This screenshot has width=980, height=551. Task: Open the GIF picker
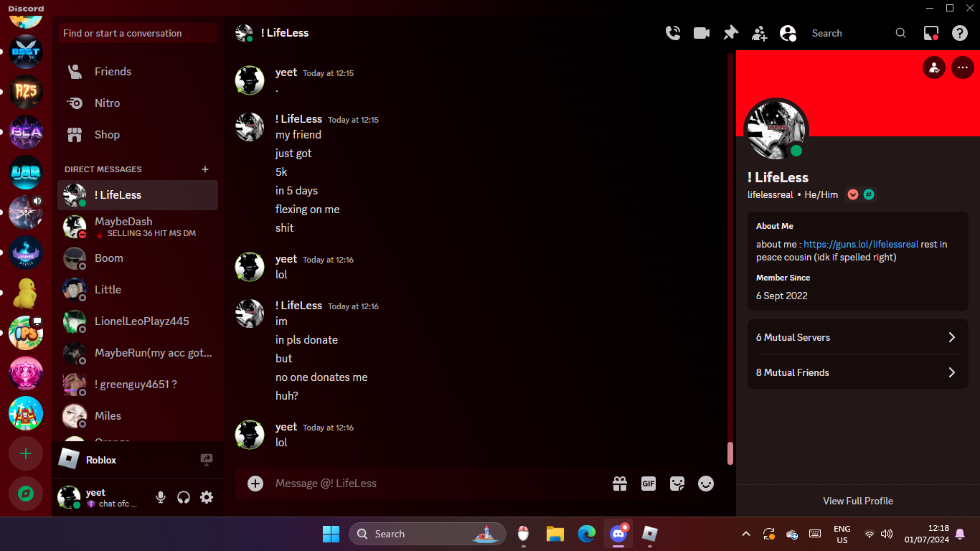coord(649,484)
